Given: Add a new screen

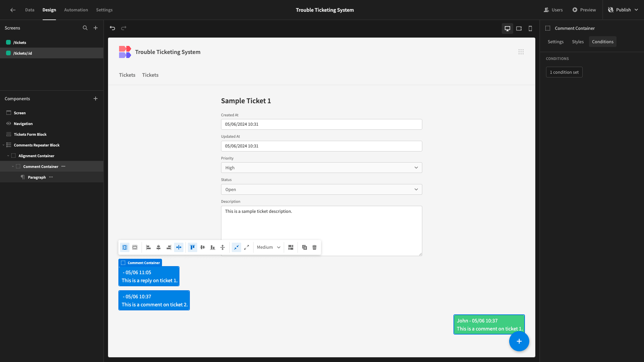Looking at the screenshot, I should coord(96,28).
